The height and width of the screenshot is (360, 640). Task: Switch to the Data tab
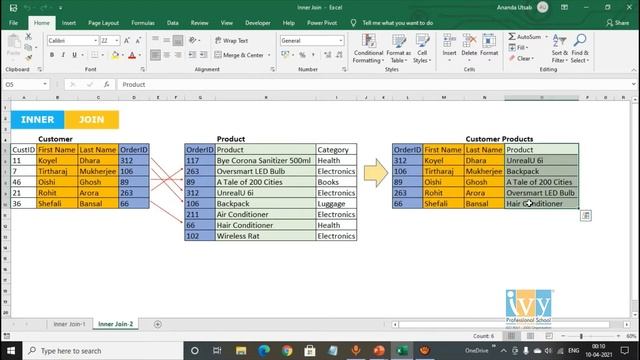tap(173, 23)
